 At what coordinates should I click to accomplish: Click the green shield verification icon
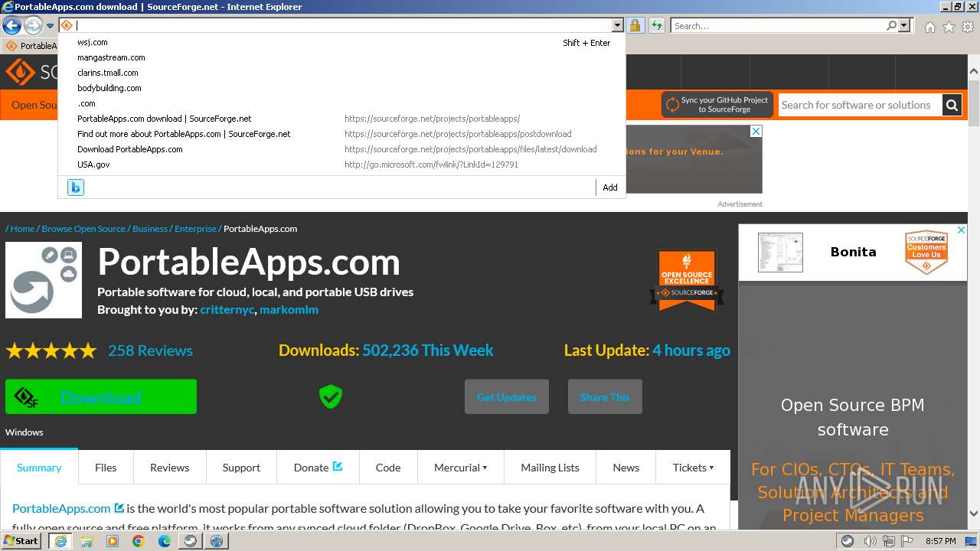[x=331, y=396]
